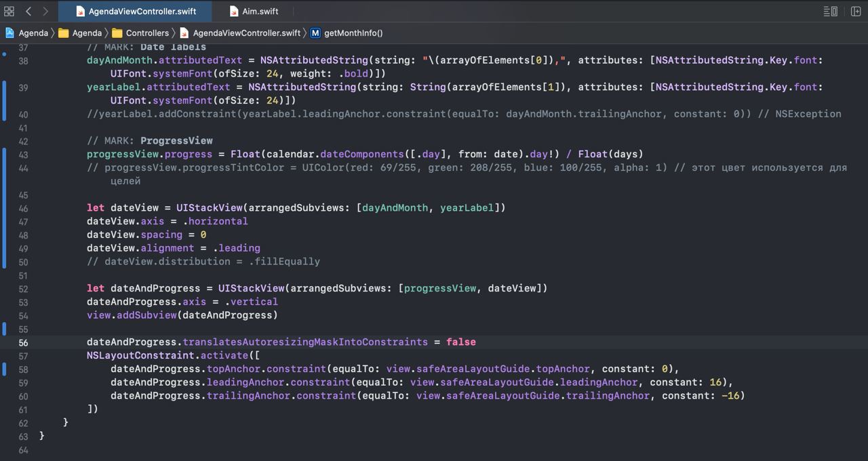Click 'progressView.progress' on line 43

click(x=149, y=154)
